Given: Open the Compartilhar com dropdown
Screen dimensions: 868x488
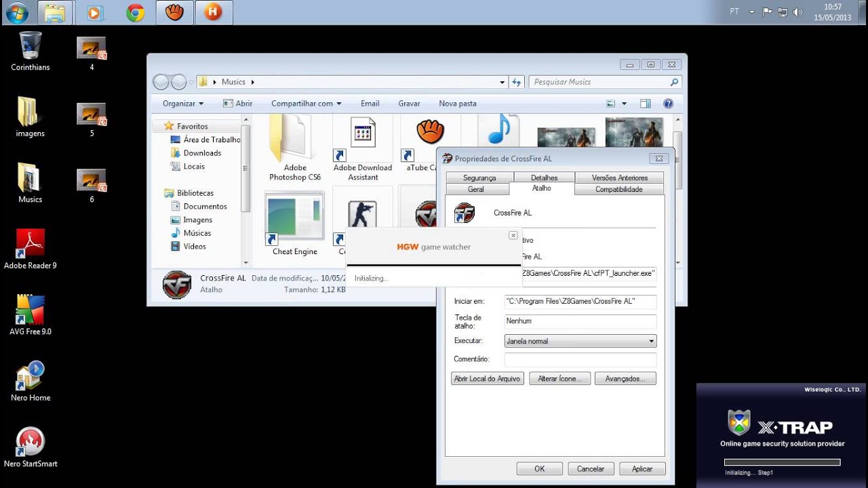Looking at the screenshot, I should click(306, 104).
